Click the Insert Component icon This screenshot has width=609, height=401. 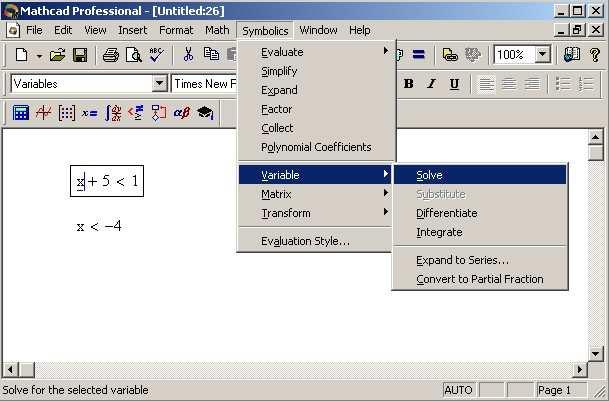(472, 55)
